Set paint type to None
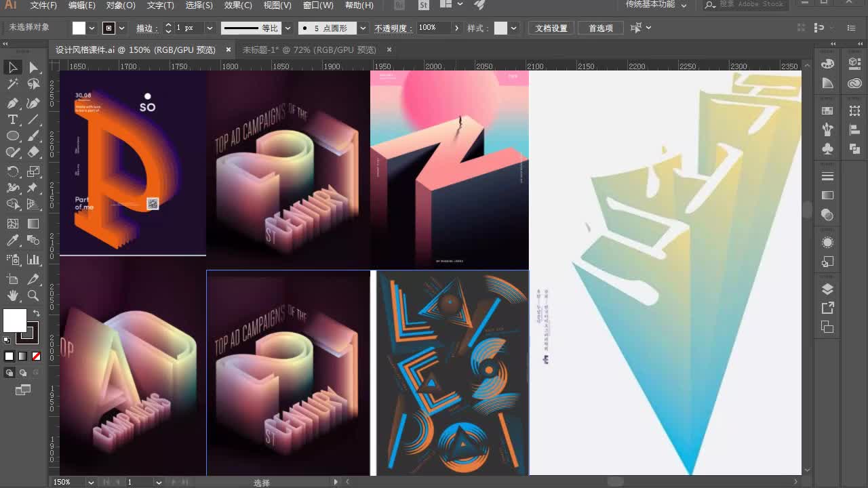This screenshot has width=868, height=488. pyautogui.click(x=37, y=356)
